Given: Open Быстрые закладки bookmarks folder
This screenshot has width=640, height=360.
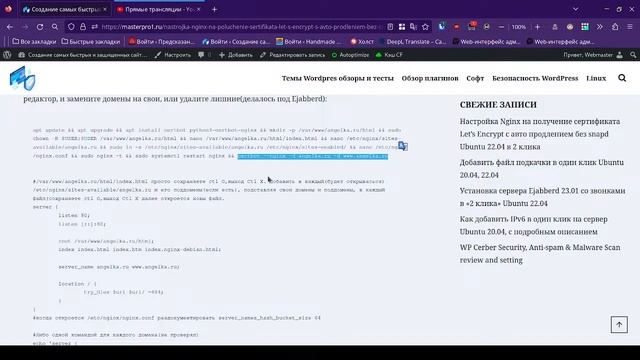Looking at the screenshot, I should (91, 42).
